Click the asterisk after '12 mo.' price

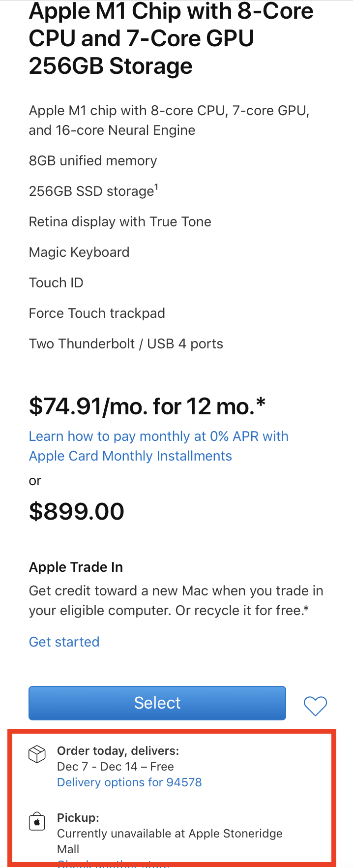pos(261,403)
